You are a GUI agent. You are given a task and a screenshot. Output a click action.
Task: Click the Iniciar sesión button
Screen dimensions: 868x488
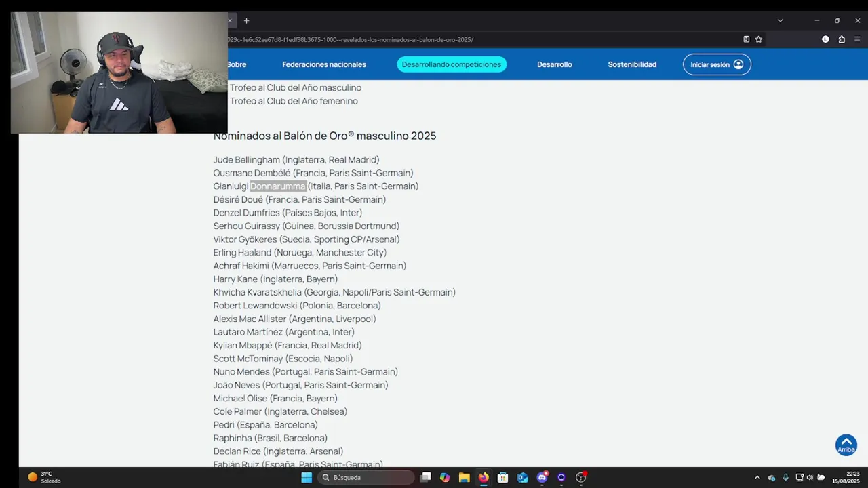(717, 64)
